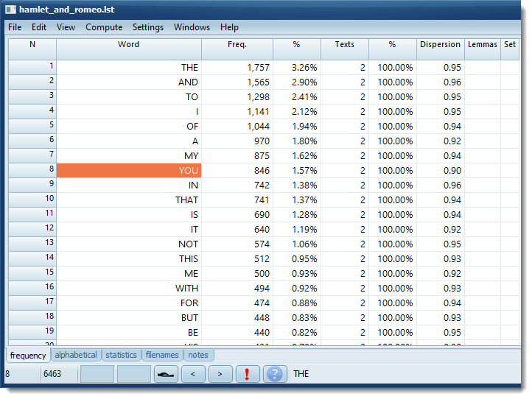Click the next arrow button

pyautogui.click(x=220, y=374)
